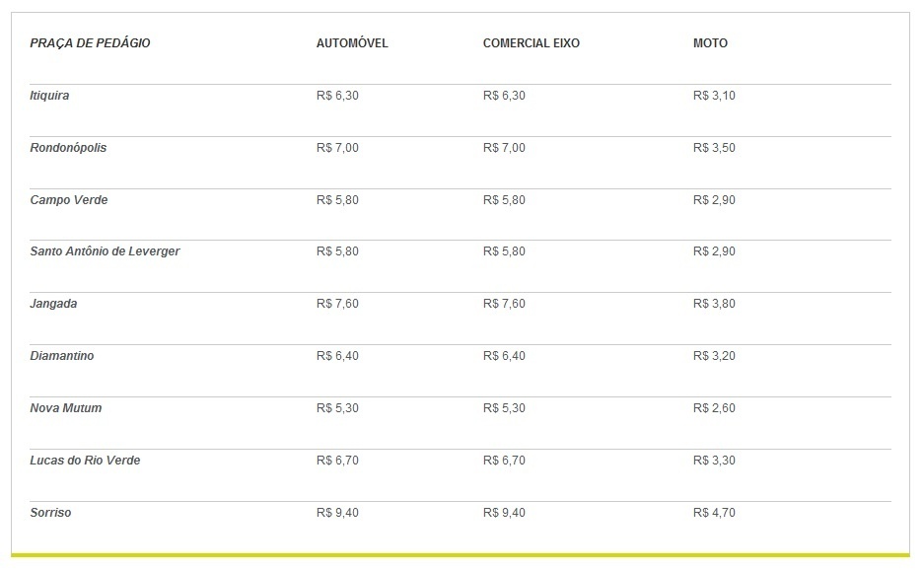The image size is (924, 570).
Task: Select the Diamantino row label
Action: [x=62, y=356]
